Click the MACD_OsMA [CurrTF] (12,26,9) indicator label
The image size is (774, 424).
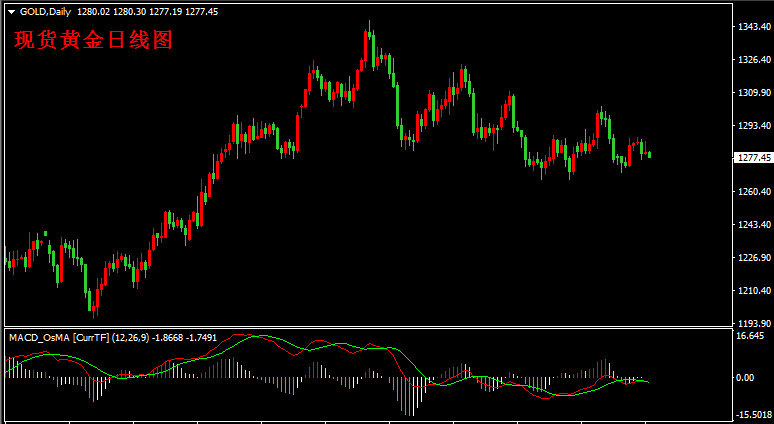pos(78,338)
